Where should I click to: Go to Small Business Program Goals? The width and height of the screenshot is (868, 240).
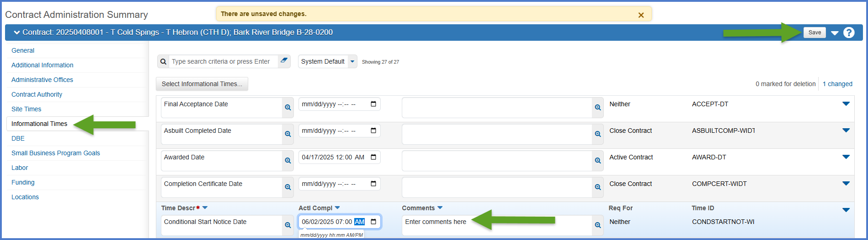(56, 153)
